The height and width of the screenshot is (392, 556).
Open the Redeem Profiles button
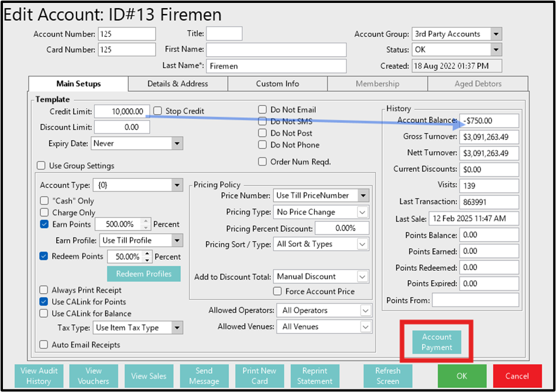click(x=143, y=274)
